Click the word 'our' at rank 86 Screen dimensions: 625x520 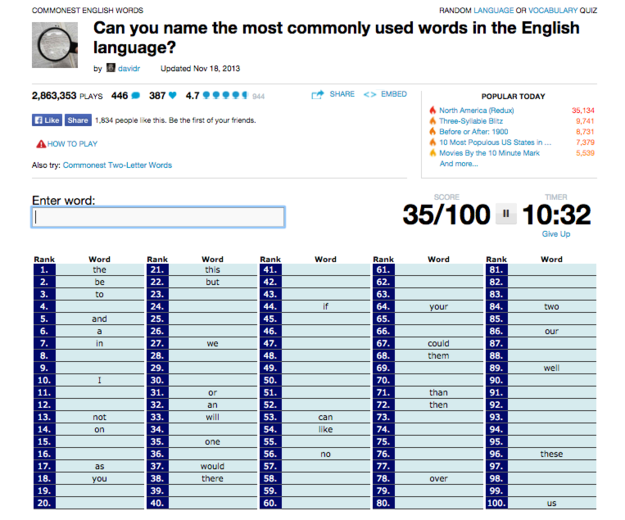(552, 331)
